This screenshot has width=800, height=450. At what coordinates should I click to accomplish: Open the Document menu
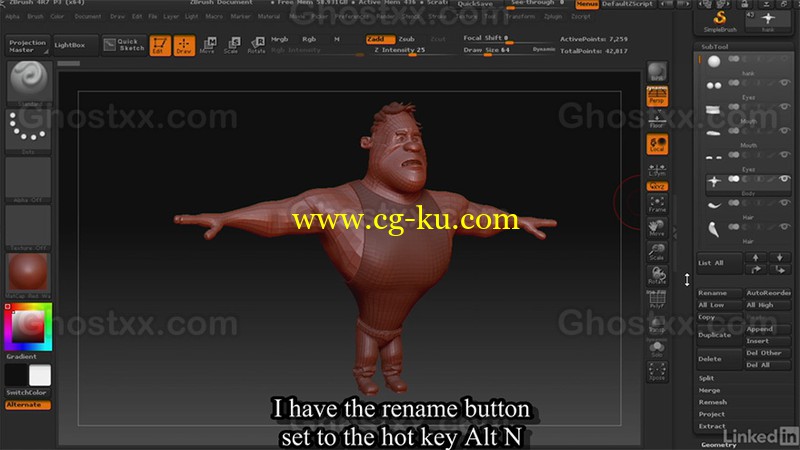88,16
